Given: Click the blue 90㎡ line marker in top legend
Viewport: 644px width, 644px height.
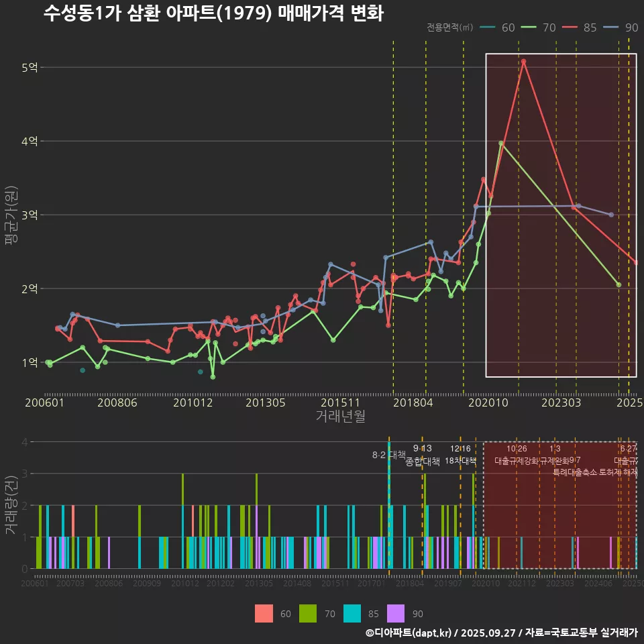Looking at the screenshot, I should [612, 28].
